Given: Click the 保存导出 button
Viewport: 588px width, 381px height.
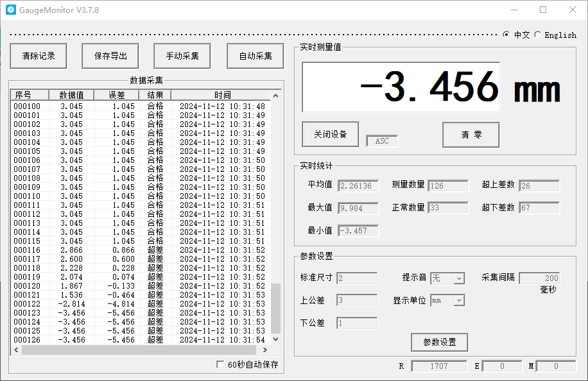Looking at the screenshot, I should coord(110,56).
